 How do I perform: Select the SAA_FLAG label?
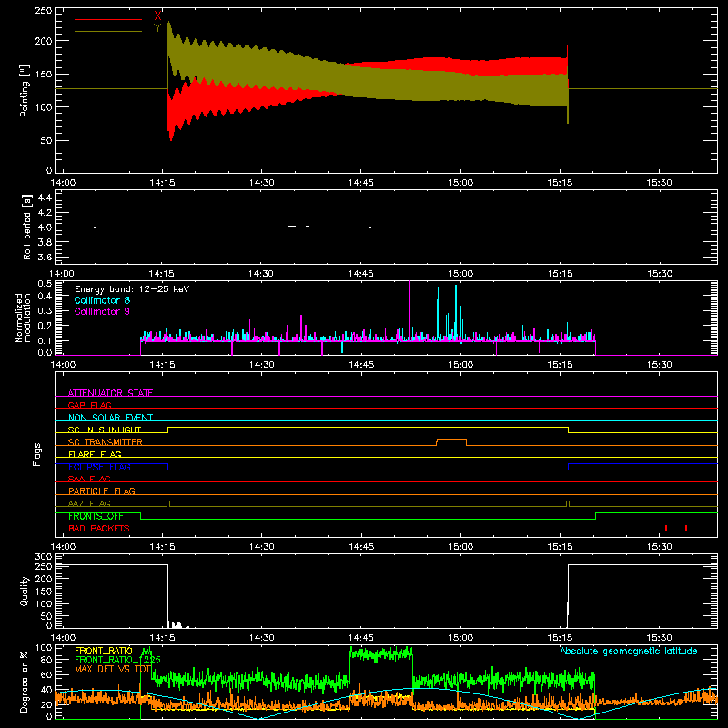pos(89,479)
